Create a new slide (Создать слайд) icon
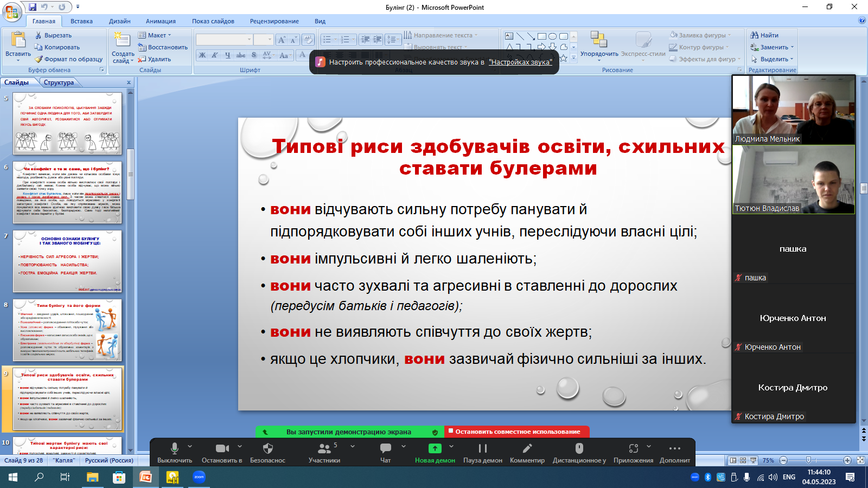This screenshot has width=868, height=488. point(123,41)
